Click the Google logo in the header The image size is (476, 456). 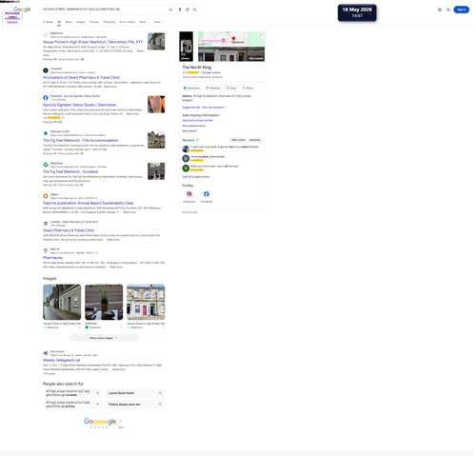(x=22, y=10)
